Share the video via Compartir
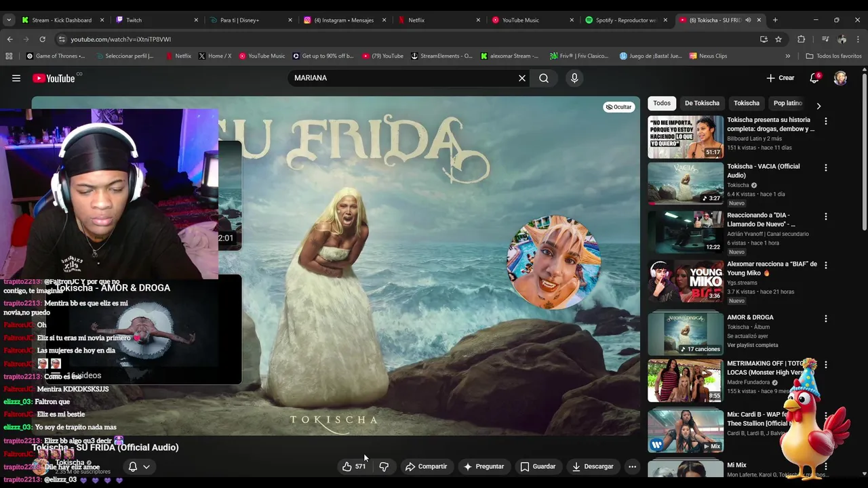 pyautogui.click(x=426, y=466)
